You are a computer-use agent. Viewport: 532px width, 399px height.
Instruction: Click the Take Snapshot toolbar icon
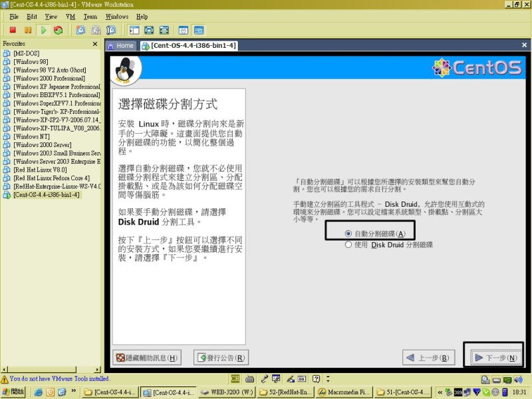(80, 30)
